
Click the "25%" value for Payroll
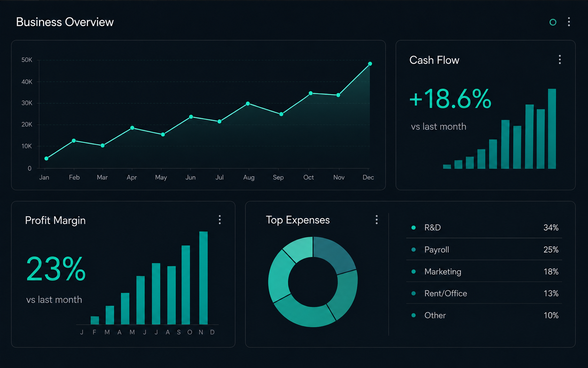[x=551, y=250]
